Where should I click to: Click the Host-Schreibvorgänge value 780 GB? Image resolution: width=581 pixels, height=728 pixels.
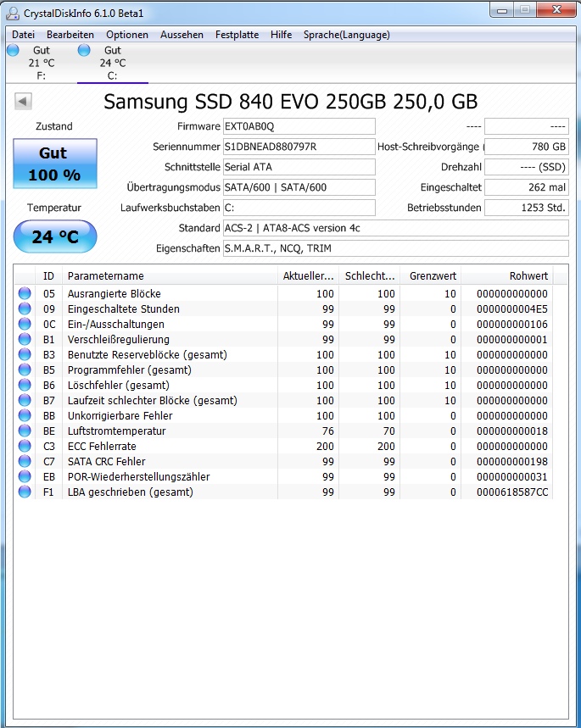[527, 147]
